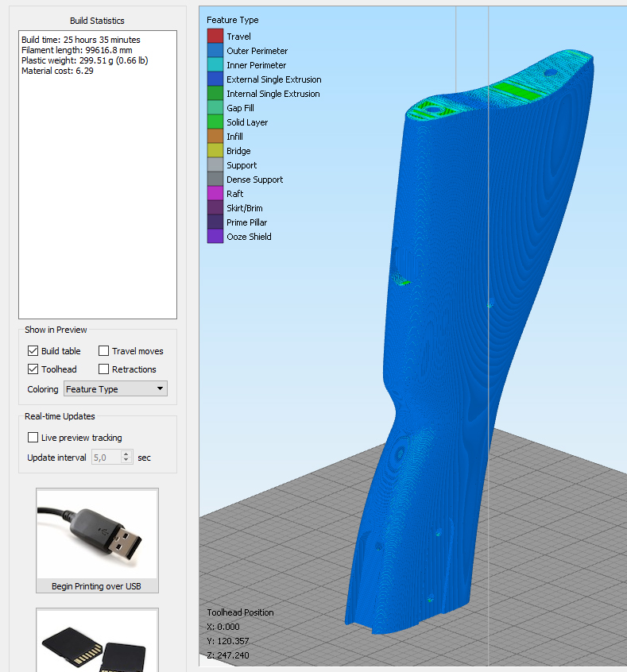Click the Build time statistic line
The width and height of the screenshot is (627, 672).
click(81, 40)
